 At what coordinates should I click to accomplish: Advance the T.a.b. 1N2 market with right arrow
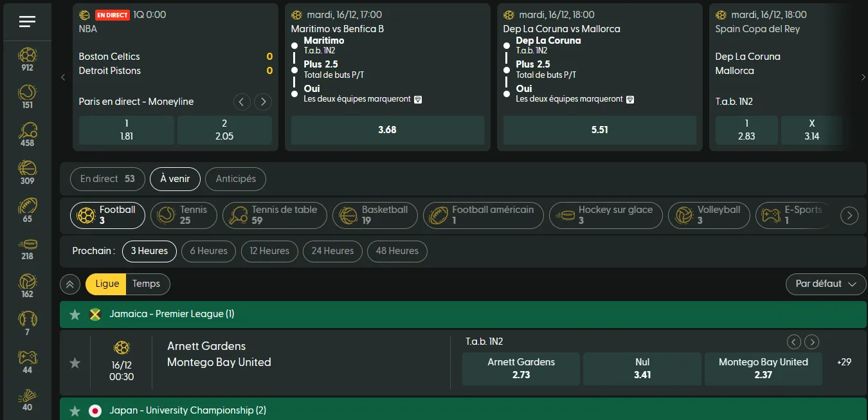(x=811, y=342)
